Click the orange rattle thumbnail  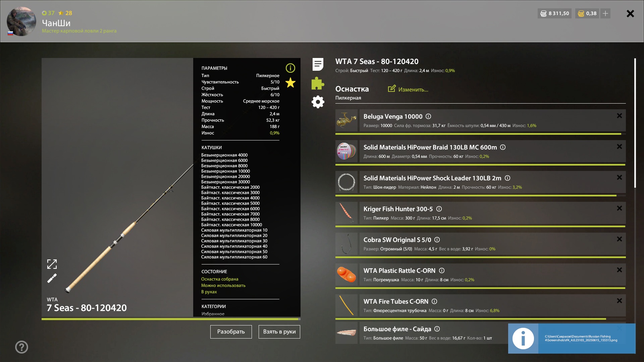click(x=346, y=275)
